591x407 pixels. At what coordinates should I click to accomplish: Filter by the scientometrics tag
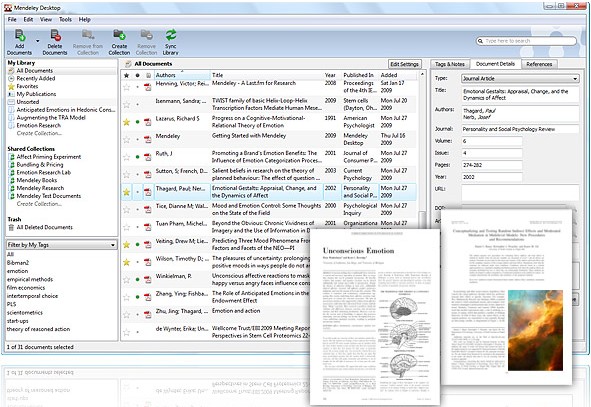pos(24,312)
